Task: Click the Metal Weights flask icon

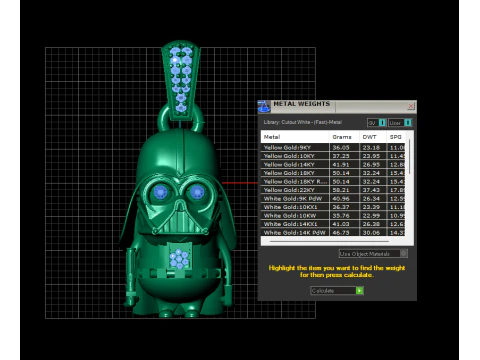Action: coord(264,106)
